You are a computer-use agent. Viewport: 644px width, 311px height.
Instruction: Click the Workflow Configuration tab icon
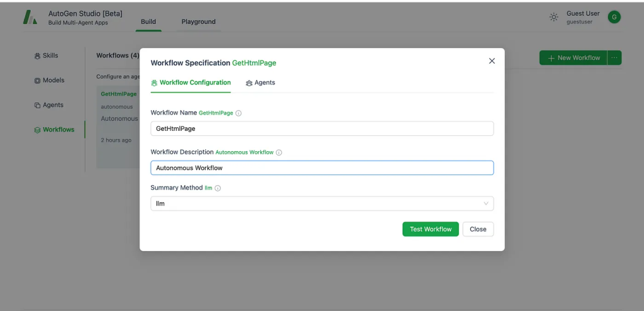[154, 83]
